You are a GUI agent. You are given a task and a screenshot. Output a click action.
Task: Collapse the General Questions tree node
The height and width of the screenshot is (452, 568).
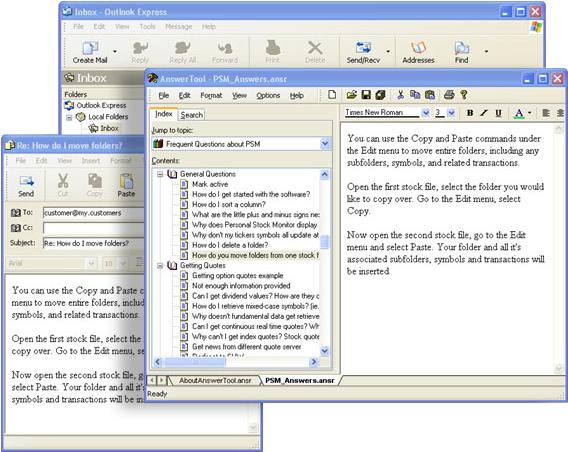[x=160, y=174]
